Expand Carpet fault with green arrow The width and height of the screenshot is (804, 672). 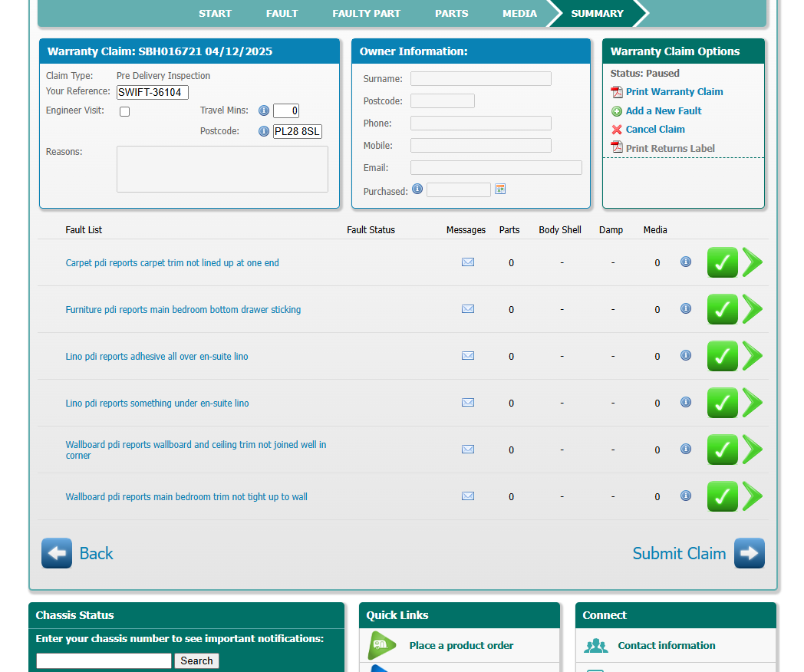753,262
